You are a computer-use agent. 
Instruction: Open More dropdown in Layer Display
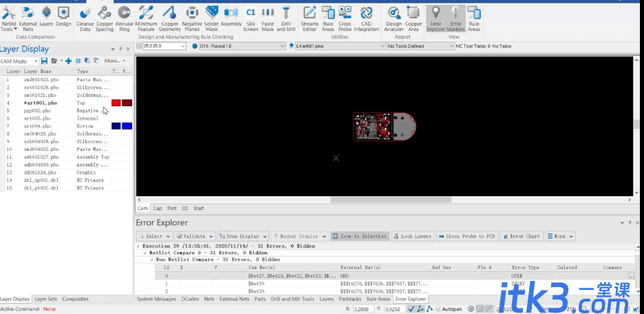point(115,61)
